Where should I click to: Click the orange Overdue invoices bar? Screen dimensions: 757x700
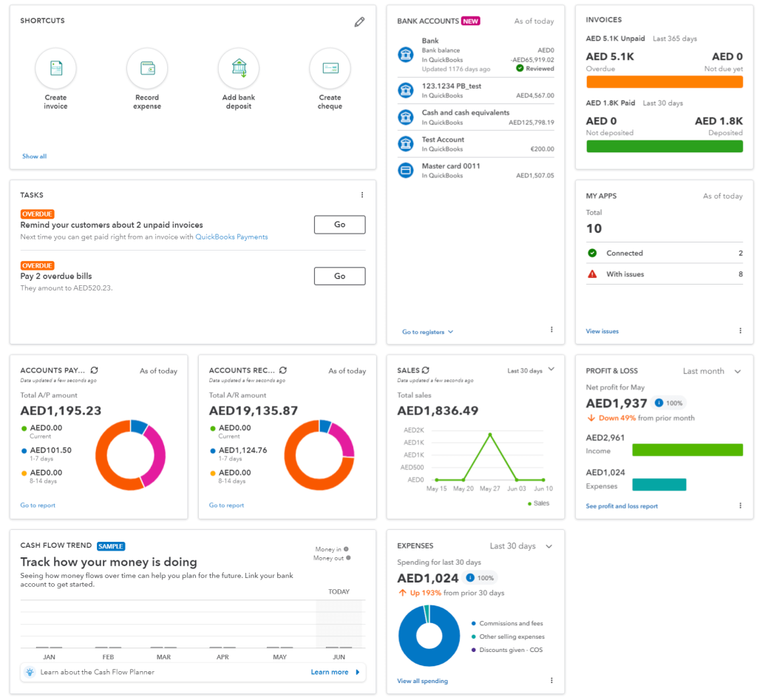[x=664, y=82]
